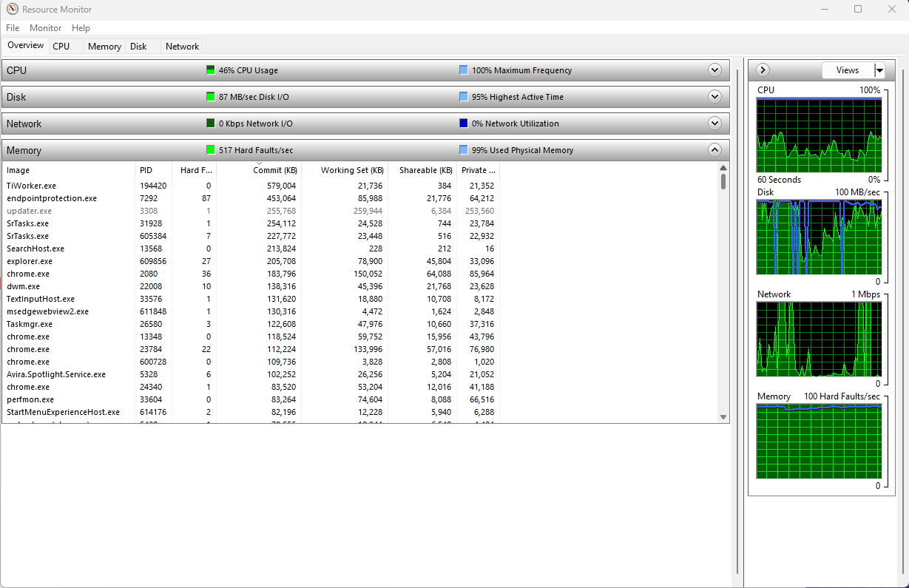Open the Monitor menu
The width and height of the screenshot is (909, 588).
tap(46, 28)
